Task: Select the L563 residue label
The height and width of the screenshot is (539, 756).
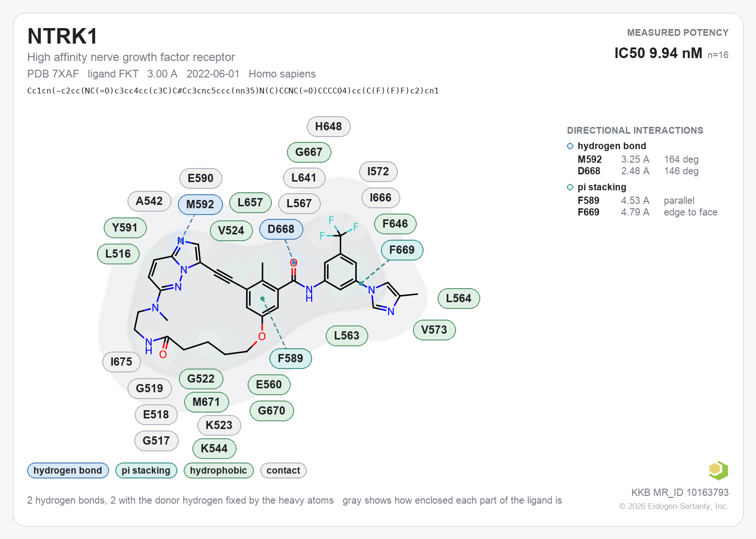Action: point(347,336)
